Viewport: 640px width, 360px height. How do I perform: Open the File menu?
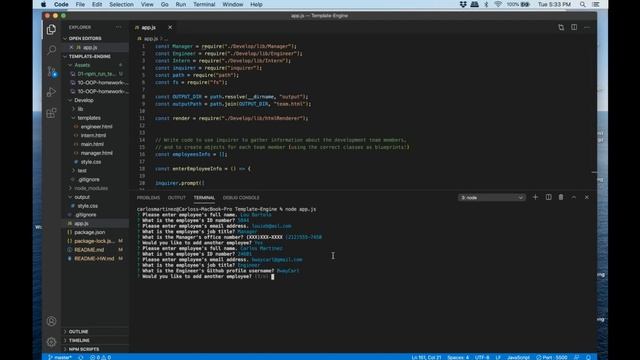point(80,4)
